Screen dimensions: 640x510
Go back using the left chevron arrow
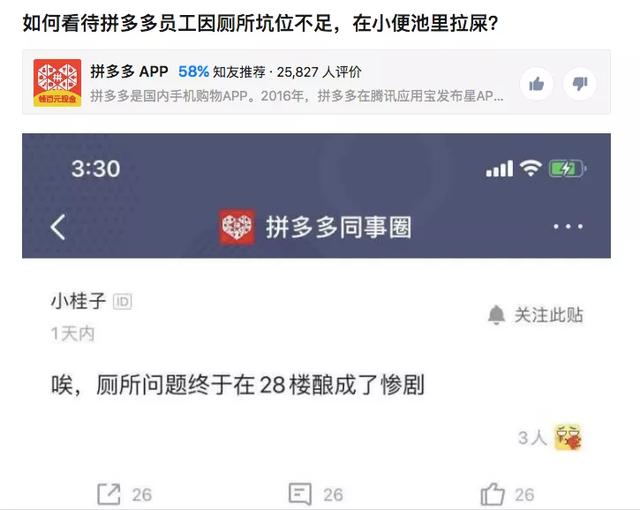(58, 227)
